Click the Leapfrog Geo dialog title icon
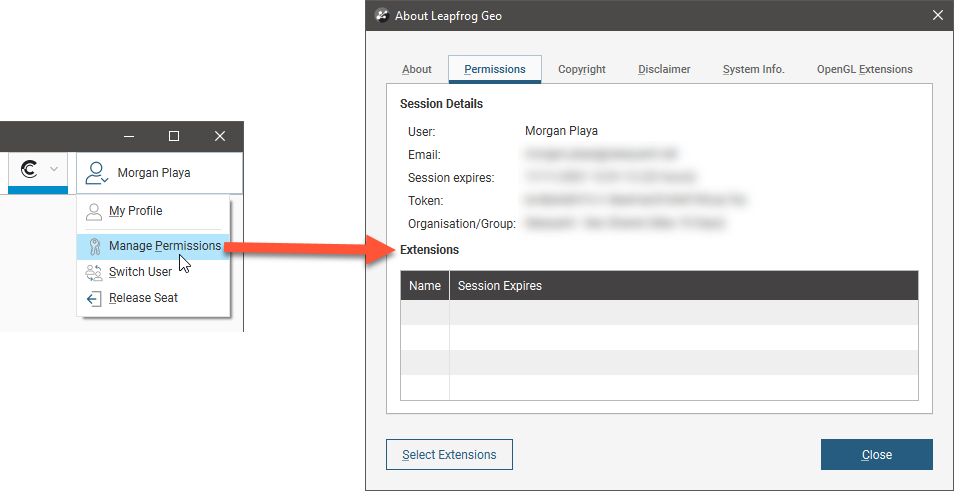This screenshot has height=491, width=954. point(381,15)
